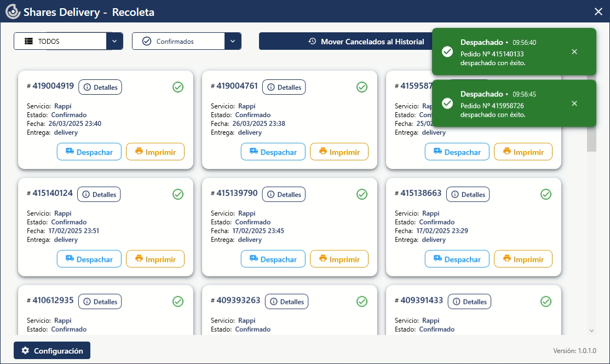Dismiss the 415958726 dispatched notification

(x=574, y=103)
